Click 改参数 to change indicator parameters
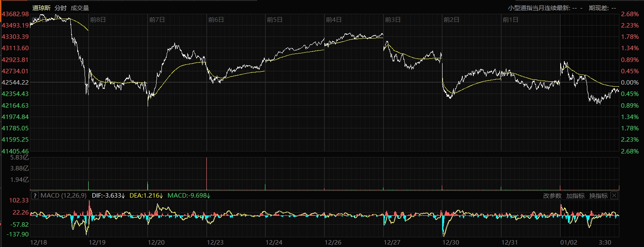644x247 pixels. tap(552, 196)
